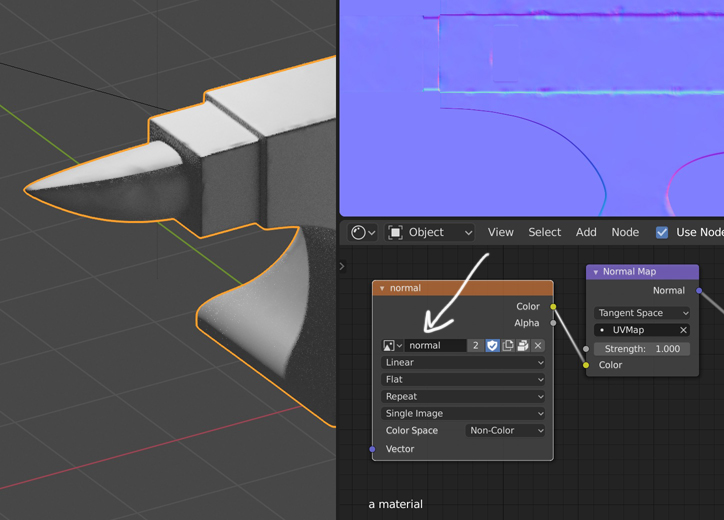The image size is (724, 520).
Task: Open Repeat extension dropdown
Action: (x=463, y=397)
